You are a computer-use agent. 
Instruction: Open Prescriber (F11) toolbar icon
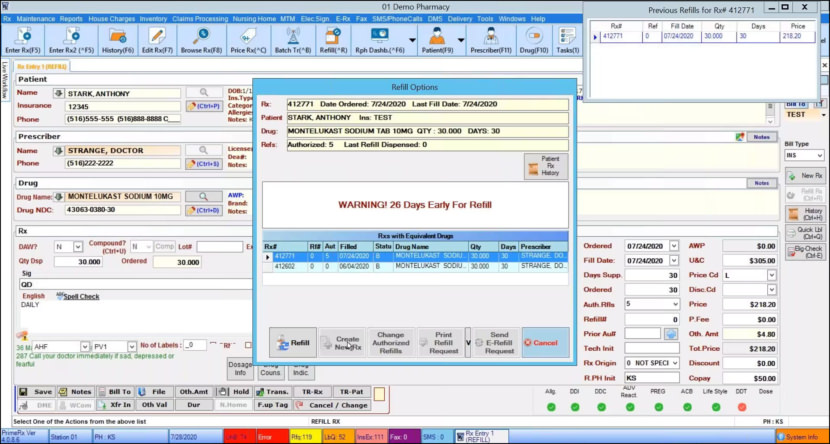[491, 41]
